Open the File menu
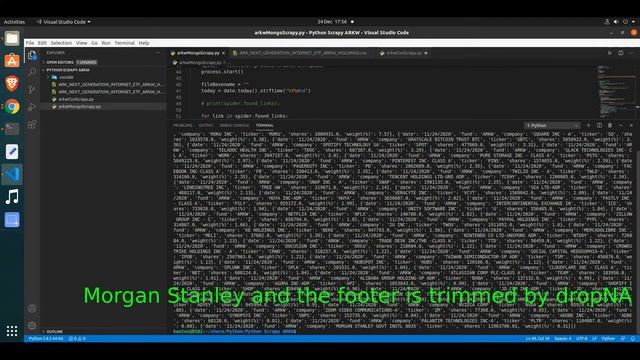 point(30,43)
